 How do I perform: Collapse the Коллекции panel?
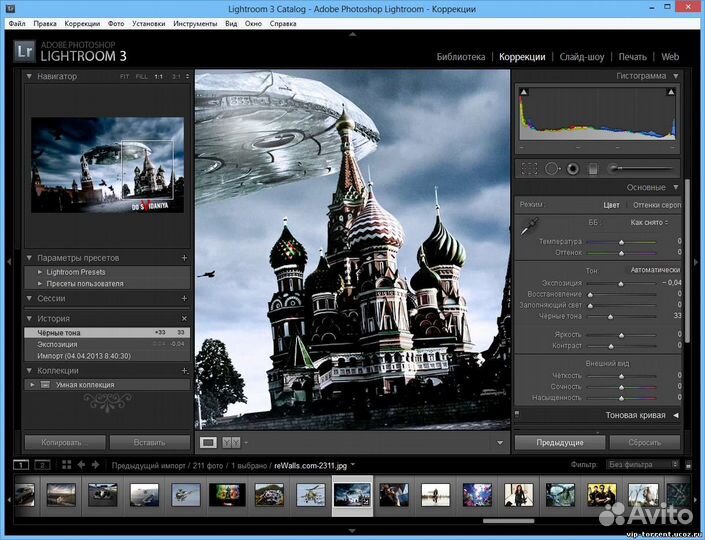pyautogui.click(x=29, y=371)
